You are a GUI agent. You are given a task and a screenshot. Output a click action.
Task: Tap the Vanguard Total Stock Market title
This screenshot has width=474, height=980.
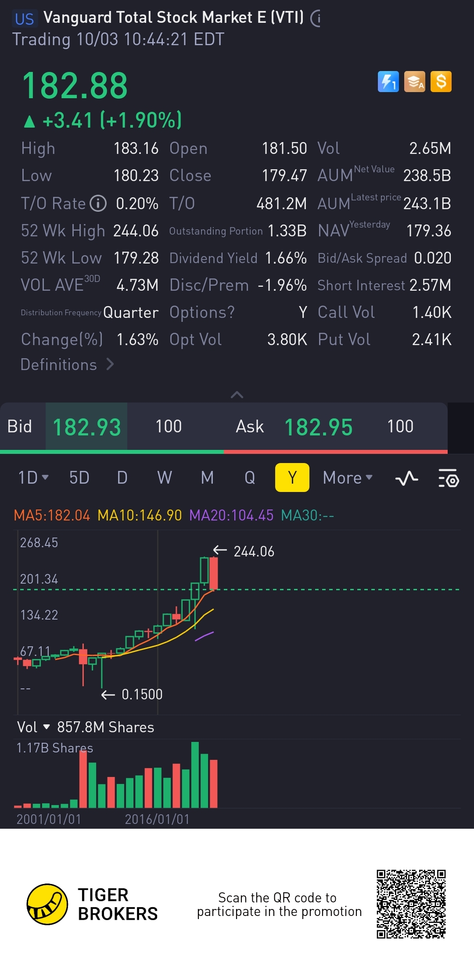tap(173, 17)
